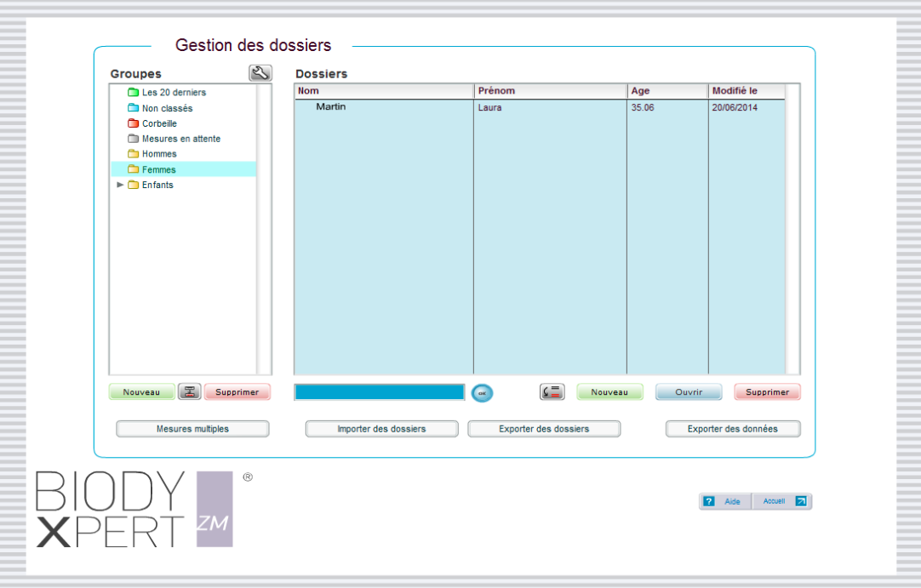Click the rename group icon beside Nouveau
Viewport: 921px width, 588px height.
coord(189,392)
